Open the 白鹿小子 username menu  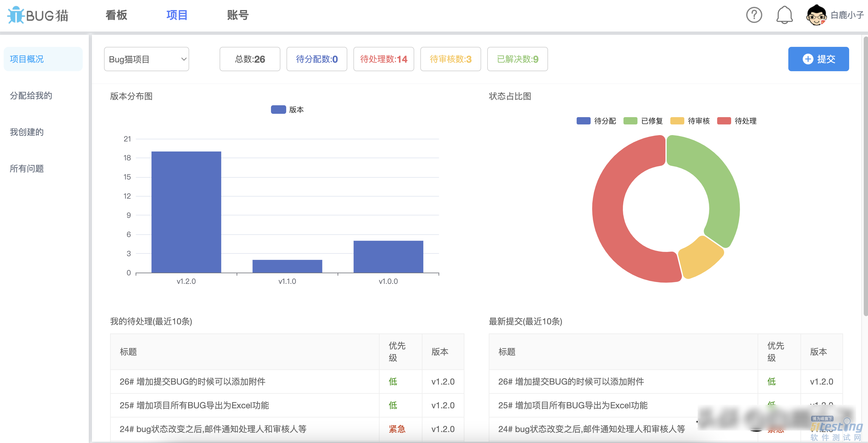coord(847,15)
